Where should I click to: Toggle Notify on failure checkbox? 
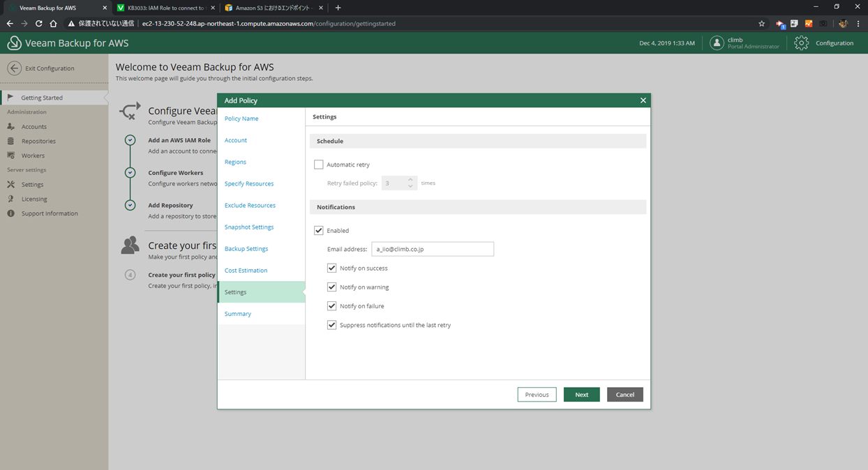click(332, 306)
